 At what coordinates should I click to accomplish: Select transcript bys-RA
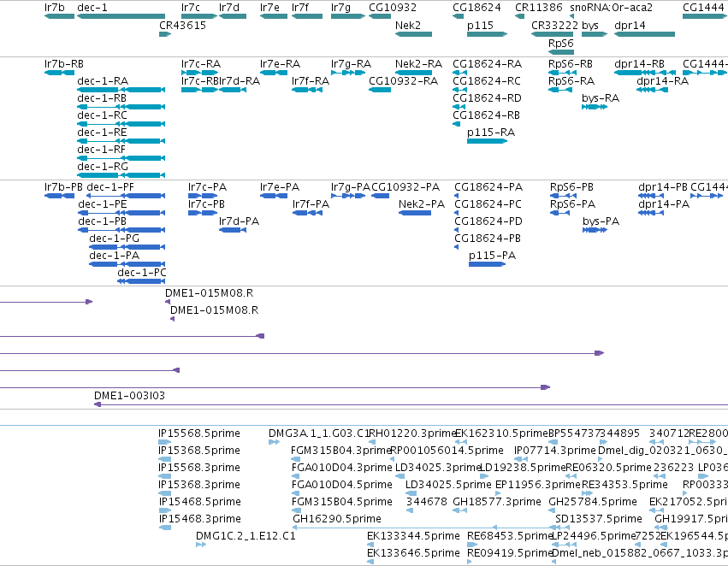595,107
